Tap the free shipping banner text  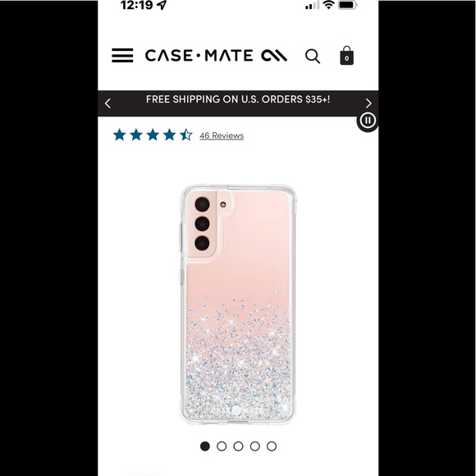click(x=238, y=99)
